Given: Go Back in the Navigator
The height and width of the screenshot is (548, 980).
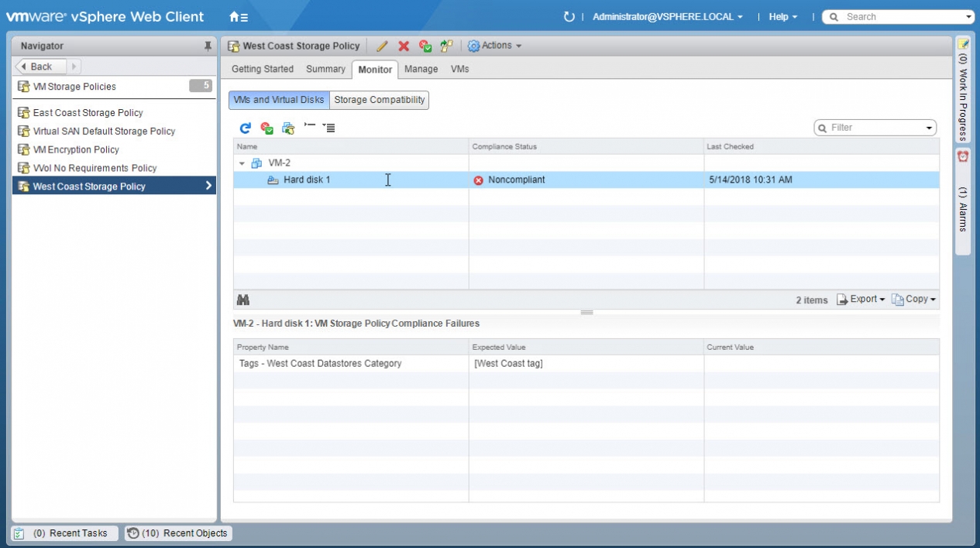Looking at the screenshot, I should pos(41,67).
